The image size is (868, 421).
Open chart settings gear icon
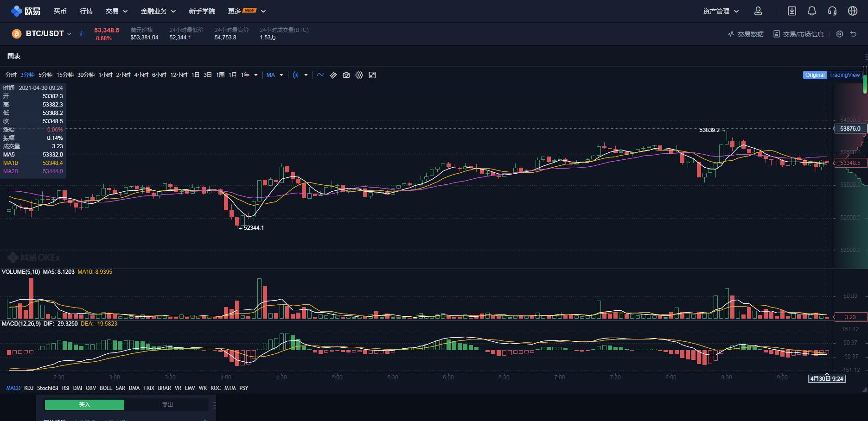(359, 75)
